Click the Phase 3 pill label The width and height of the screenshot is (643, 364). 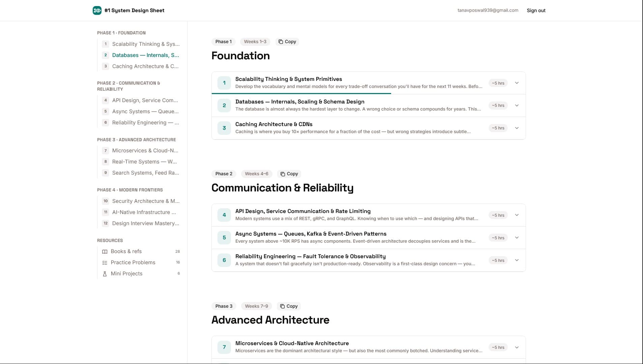224,306
